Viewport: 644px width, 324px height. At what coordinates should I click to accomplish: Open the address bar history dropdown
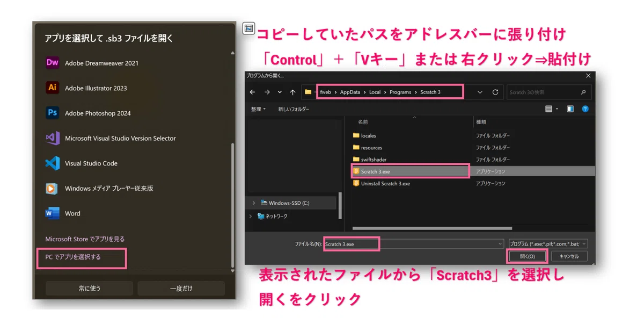480,92
